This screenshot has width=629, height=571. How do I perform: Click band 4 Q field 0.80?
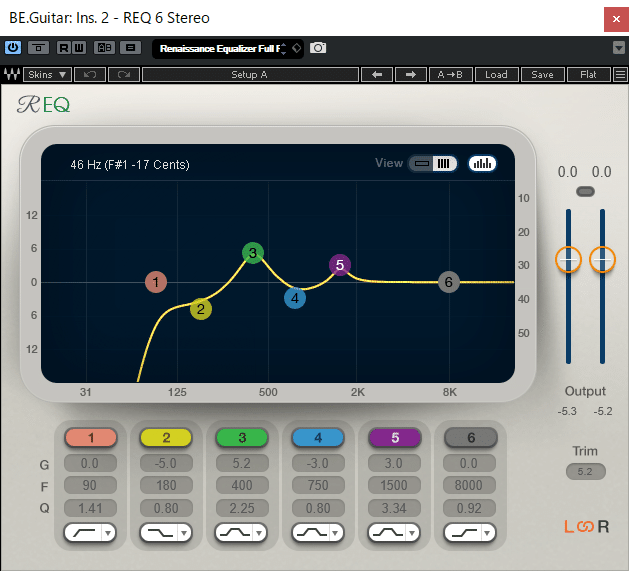pyautogui.click(x=318, y=508)
